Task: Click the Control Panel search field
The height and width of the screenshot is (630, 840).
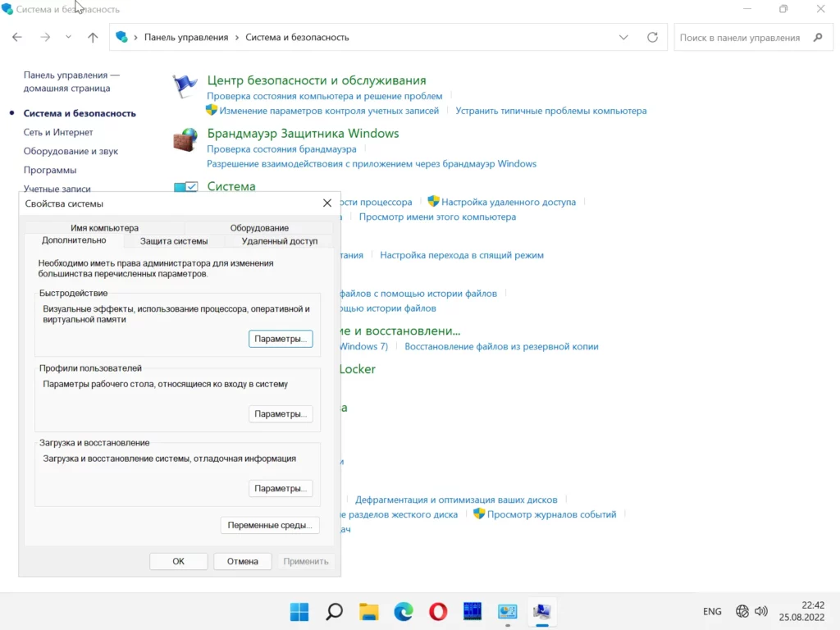Action: pos(740,37)
